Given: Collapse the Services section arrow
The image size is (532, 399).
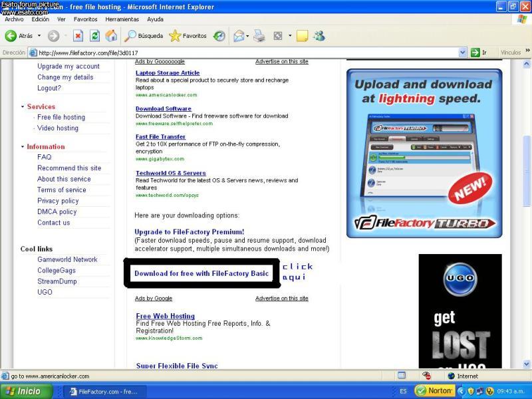Looking at the screenshot, I should [x=23, y=106].
